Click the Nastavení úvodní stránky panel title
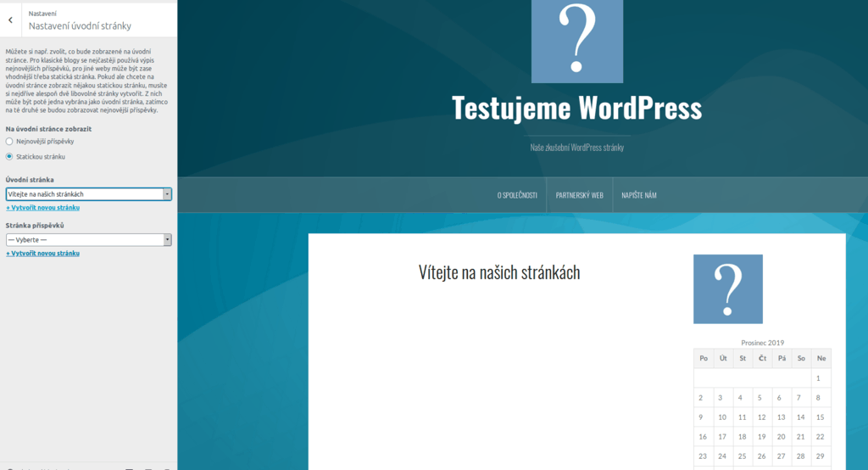This screenshot has width=868, height=470. point(80,26)
